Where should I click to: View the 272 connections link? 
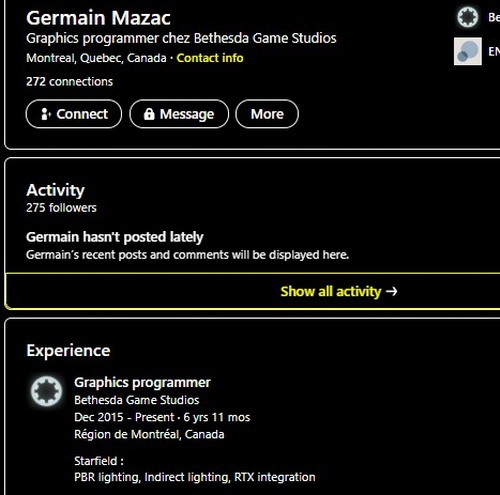[x=69, y=81]
